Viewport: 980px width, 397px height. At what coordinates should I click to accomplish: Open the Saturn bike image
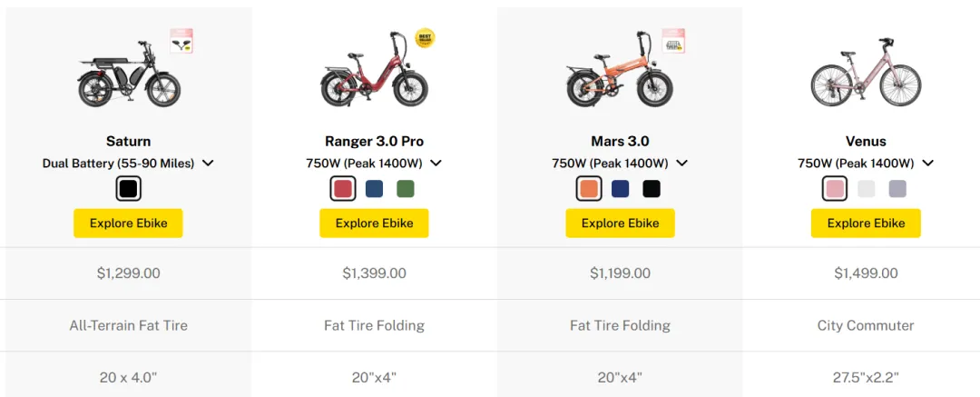[128, 72]
